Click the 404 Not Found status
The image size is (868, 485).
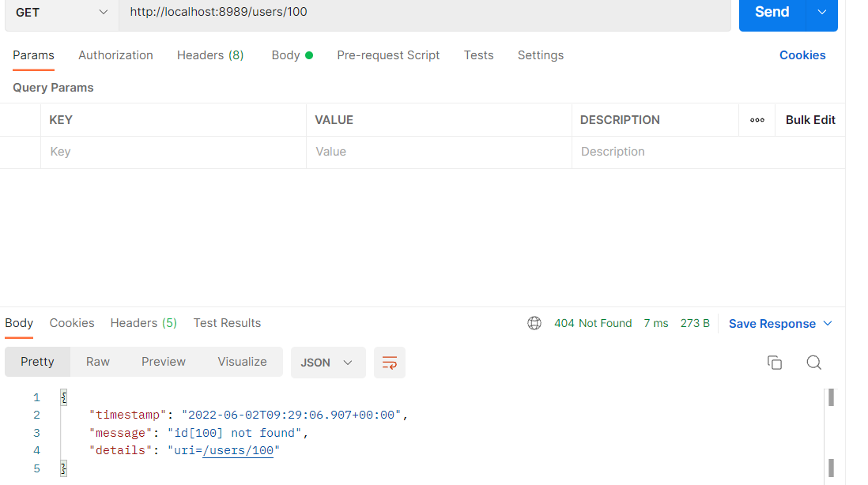593,323
